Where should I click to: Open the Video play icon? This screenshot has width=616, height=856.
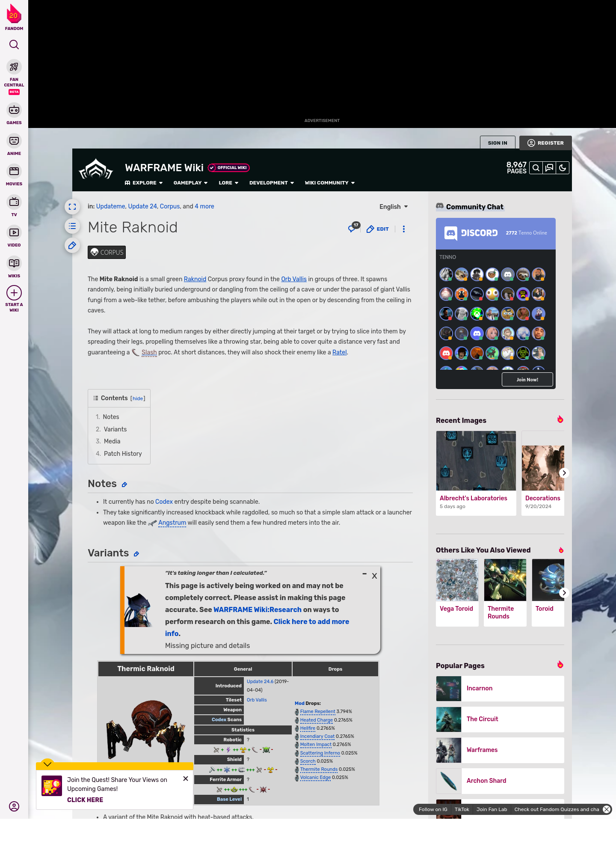coord(14,232)
